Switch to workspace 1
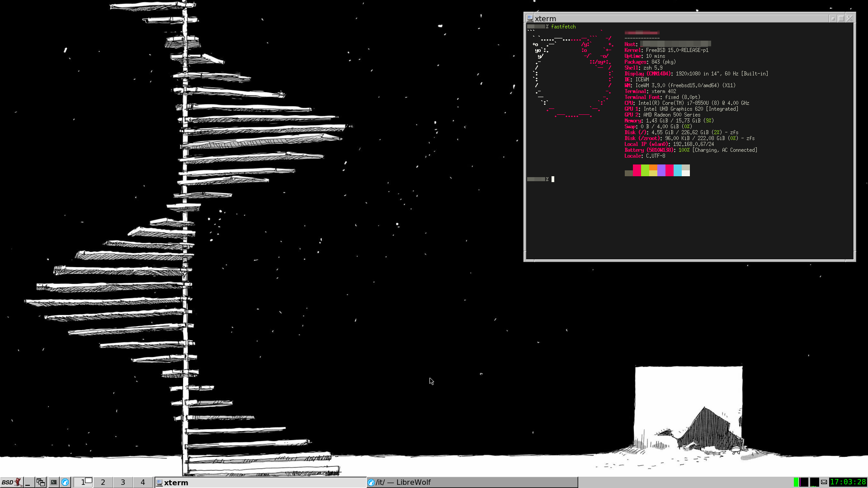 pos(83,482)
